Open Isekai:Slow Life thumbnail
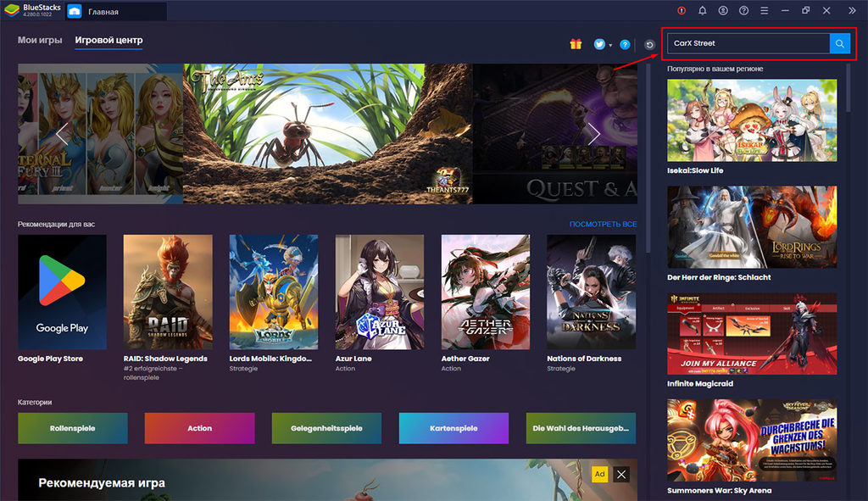 [752, 120]
